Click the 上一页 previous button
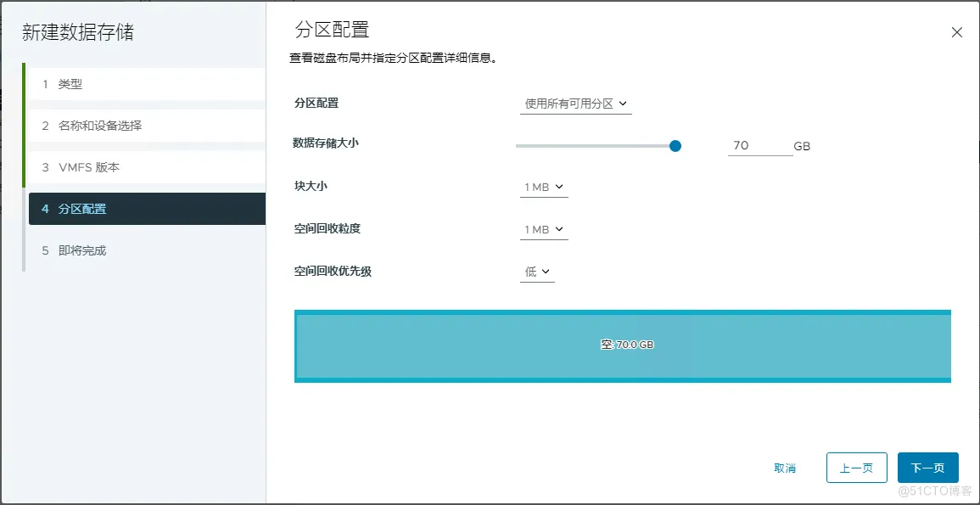The height and width of the screenshot is (505, 980). click(x=856, y=469)
